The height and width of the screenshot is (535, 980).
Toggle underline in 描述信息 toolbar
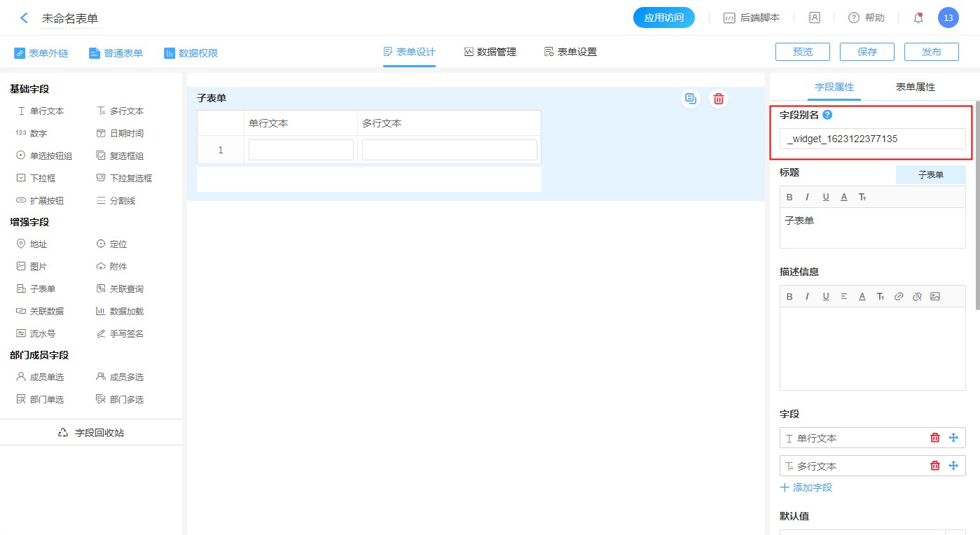pyautogui.click(x=826, y=296)
